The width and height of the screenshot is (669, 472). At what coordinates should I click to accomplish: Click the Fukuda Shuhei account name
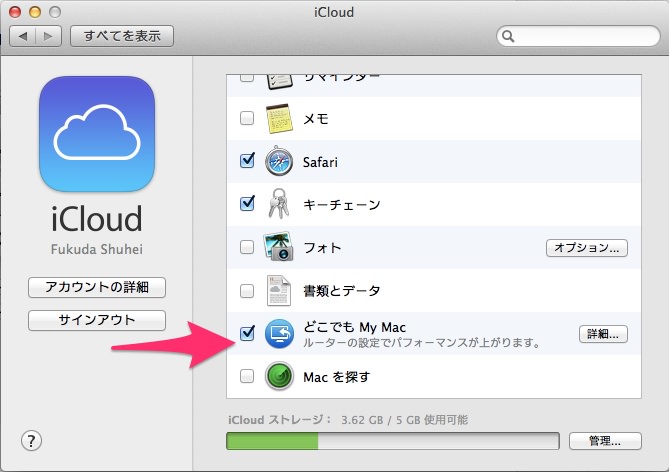click(97, 249)
